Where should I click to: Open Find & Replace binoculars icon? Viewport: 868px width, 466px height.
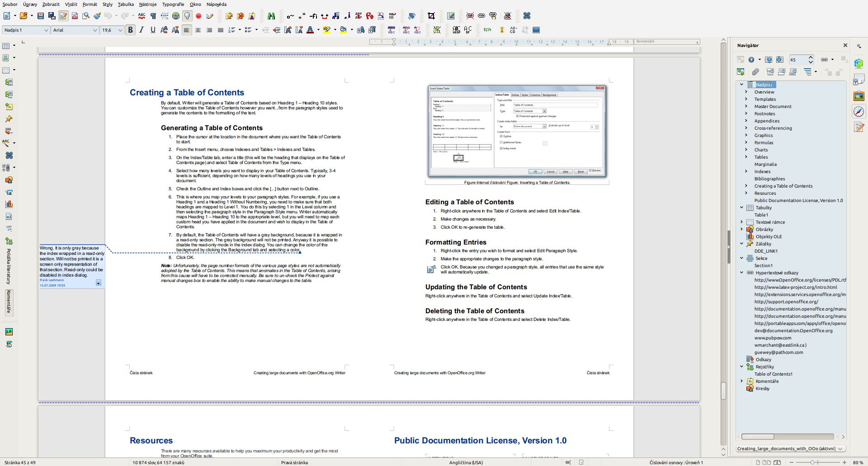(271, 16)
